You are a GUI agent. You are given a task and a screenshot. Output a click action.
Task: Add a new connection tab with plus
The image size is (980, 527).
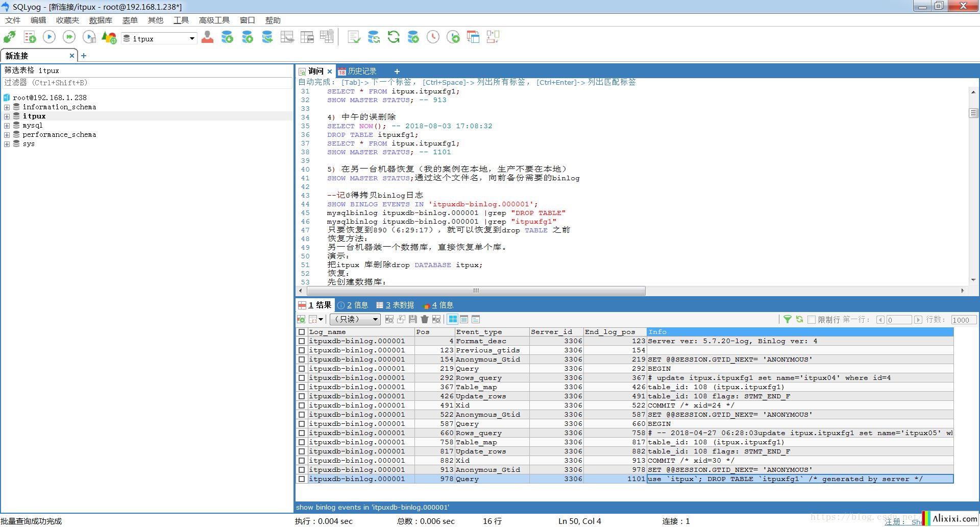coord(84,56)
